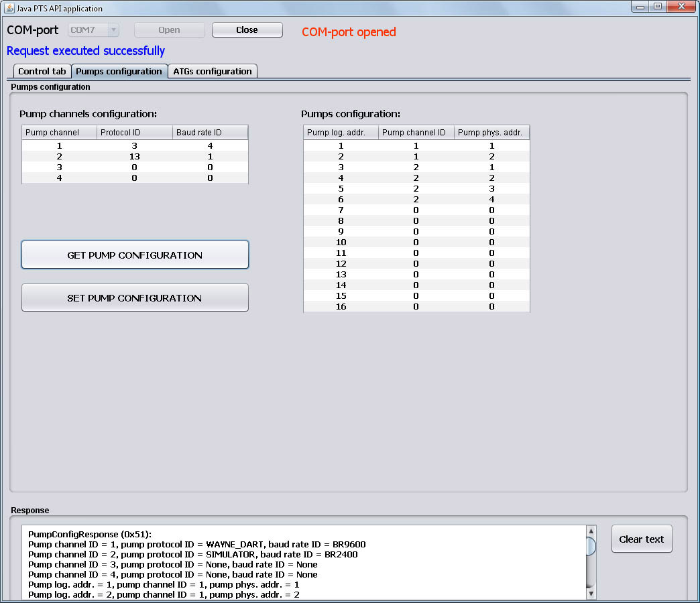
Task: Switch to the Control tab
Action: tap(42, 72)
